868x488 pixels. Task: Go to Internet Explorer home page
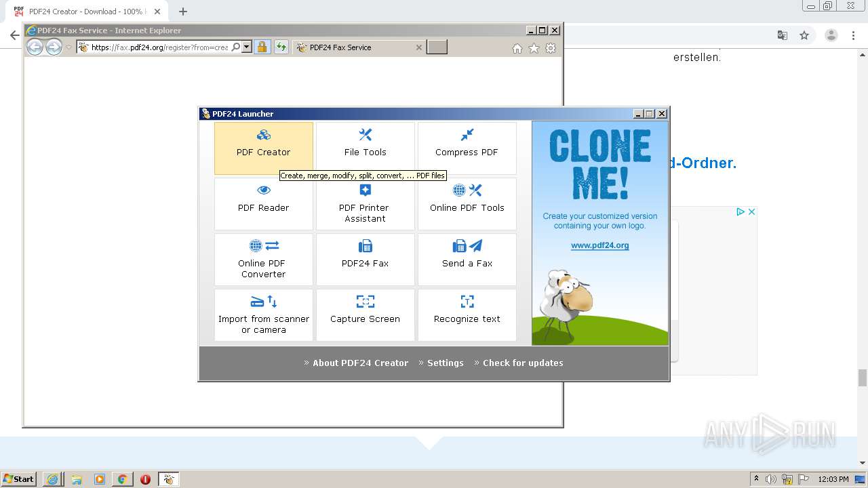[517, 48]
